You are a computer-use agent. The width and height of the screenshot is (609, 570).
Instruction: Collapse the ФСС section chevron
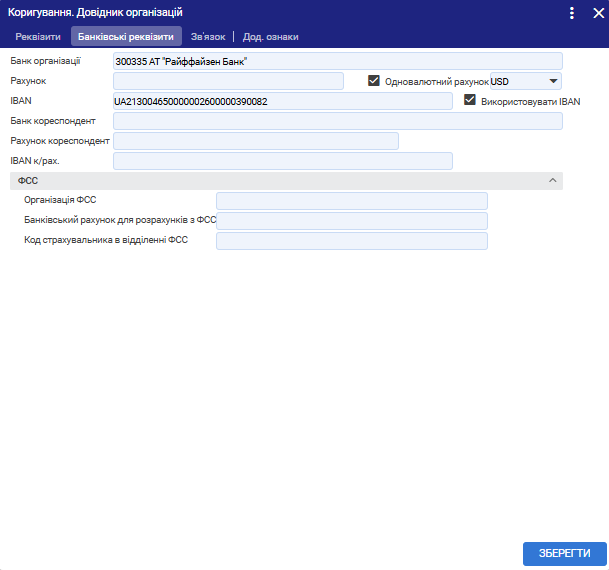click(x=552, y=180)
